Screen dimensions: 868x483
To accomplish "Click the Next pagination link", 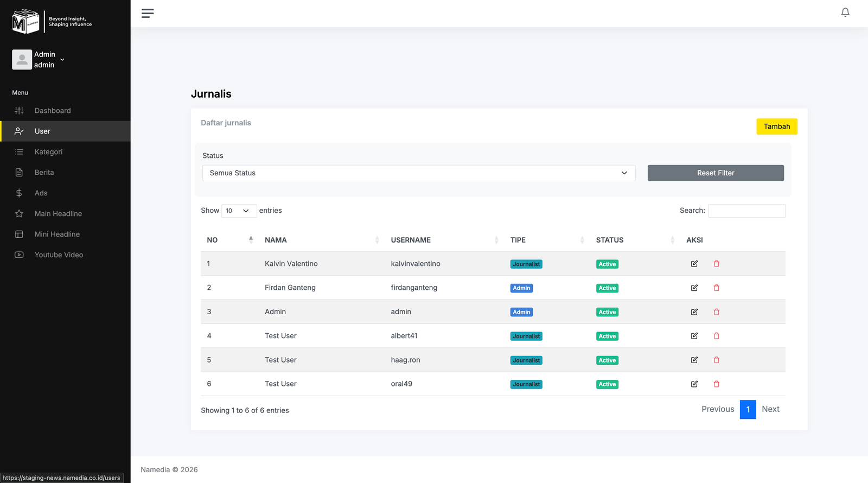I will coord(770,409).
